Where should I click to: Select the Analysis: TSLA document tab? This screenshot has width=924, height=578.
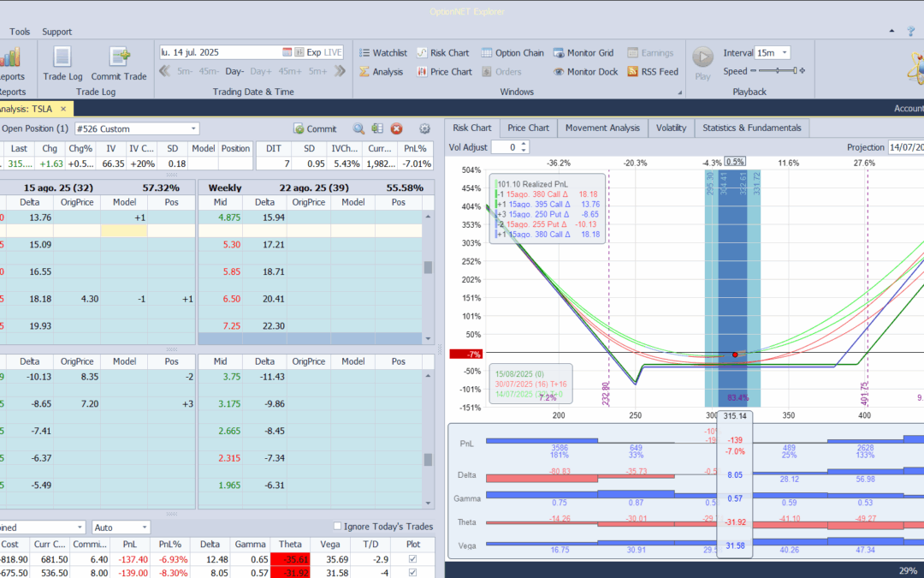point(27,109)
